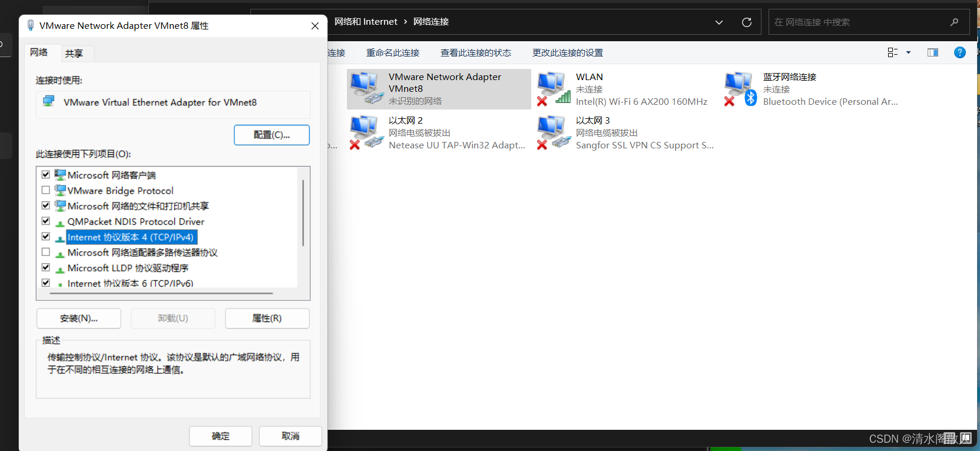The image size is (980, 451).
Task: Select the Bluetooth network connection icon
Action: coord(741,88)
